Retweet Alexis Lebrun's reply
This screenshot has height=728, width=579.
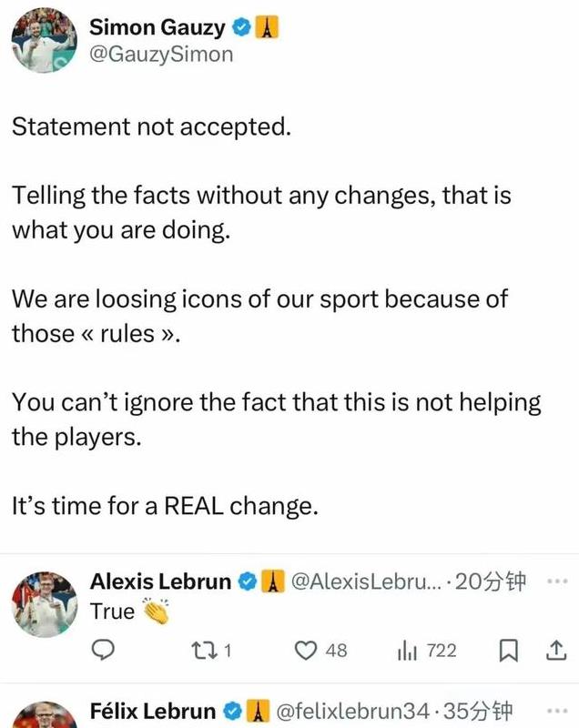coord(207,650)
